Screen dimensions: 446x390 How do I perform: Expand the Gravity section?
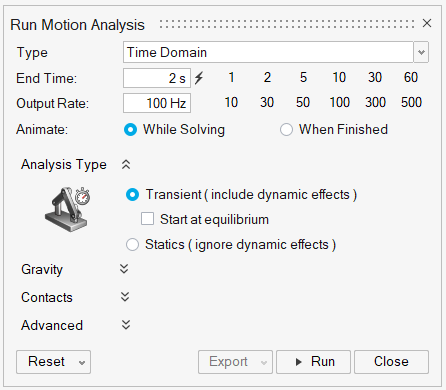pyautogui.click(x=124, y=269)
